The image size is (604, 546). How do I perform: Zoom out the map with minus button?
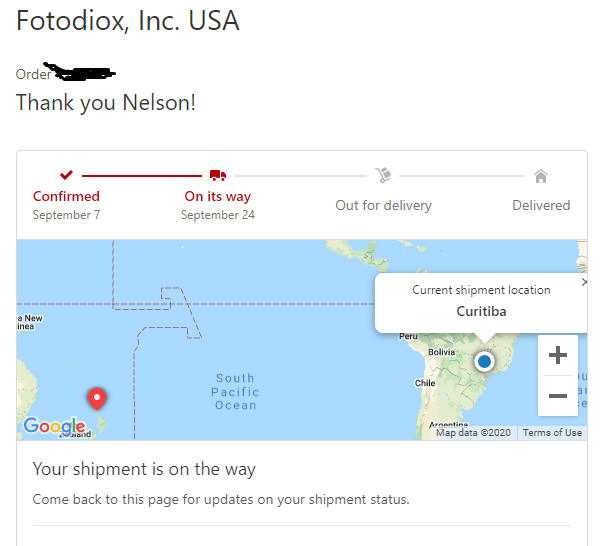click(x=558, y=396)
